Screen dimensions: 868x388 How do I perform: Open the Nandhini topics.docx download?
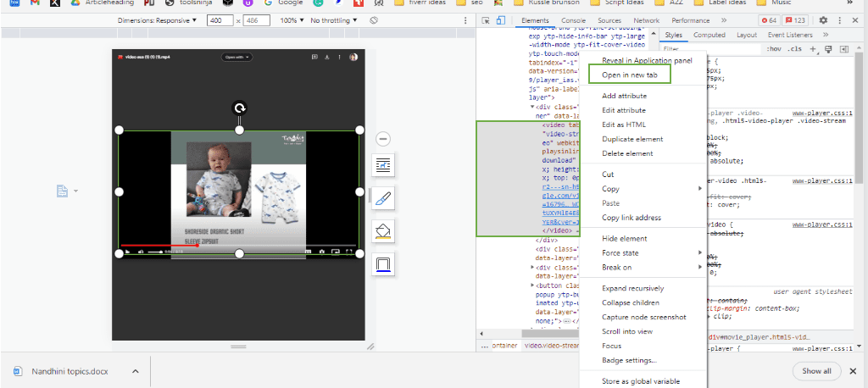click(70, 371)
